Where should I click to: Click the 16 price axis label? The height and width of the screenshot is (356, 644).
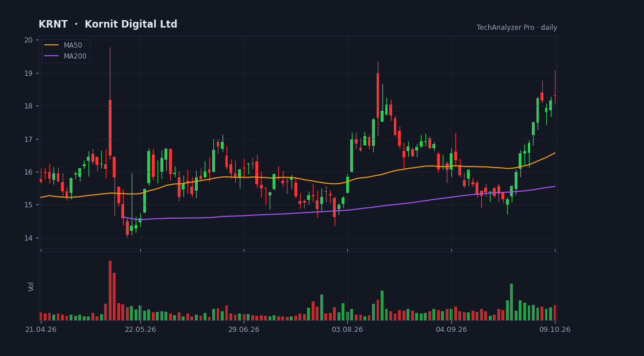28,172
